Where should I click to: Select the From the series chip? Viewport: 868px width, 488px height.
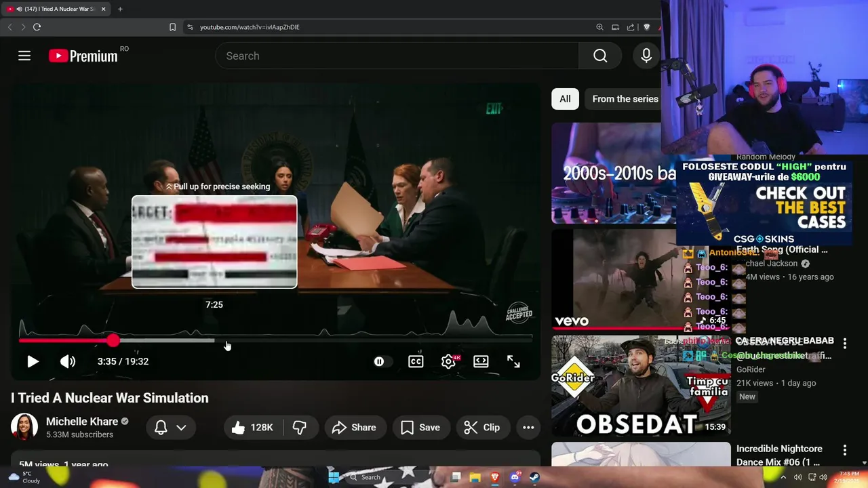click(x=625, y=99)
